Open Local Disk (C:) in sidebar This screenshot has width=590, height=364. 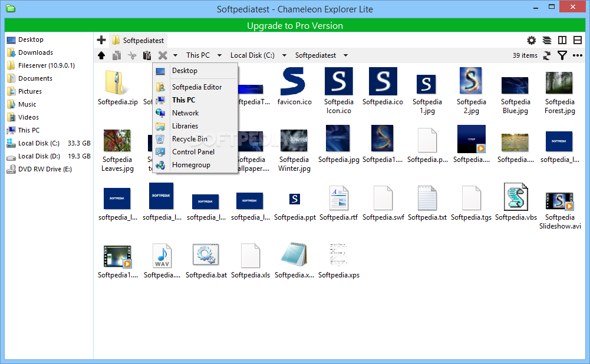click(48, 143)
